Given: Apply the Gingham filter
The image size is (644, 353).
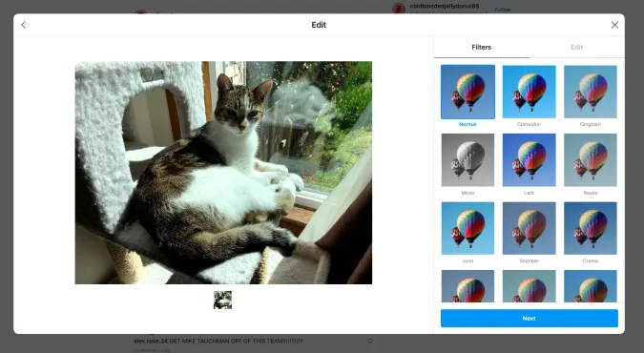Looking at the screenshot, I should coord(591,92).
